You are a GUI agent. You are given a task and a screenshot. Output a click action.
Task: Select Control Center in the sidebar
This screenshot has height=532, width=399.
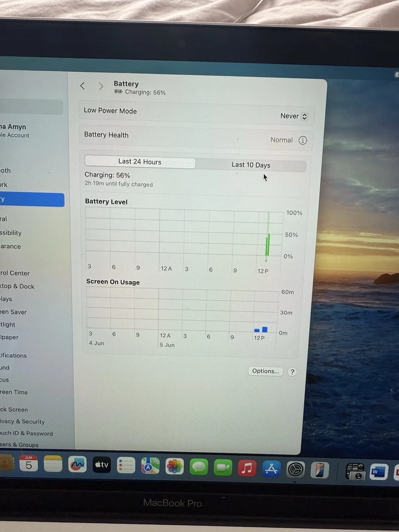point(15,273)
